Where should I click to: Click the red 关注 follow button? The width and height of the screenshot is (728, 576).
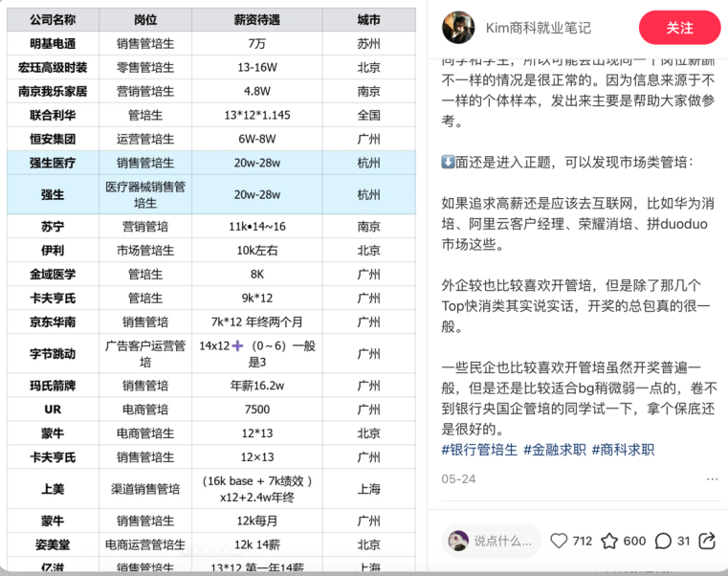click(679, 28)
